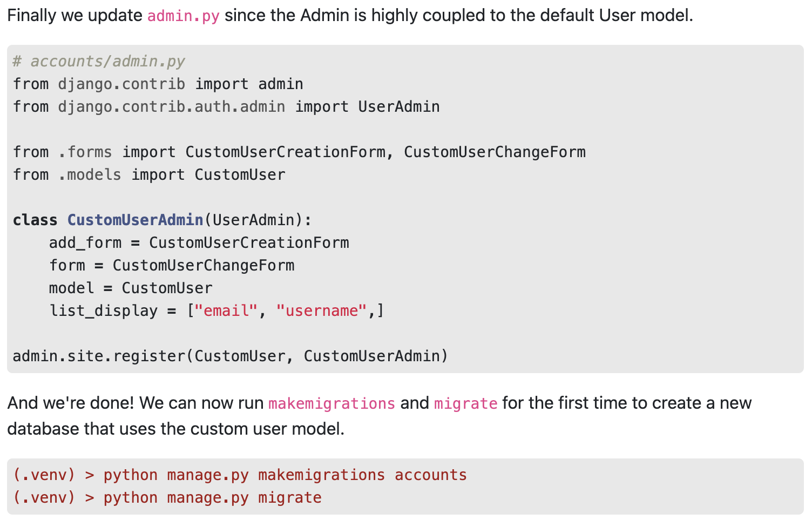This screenshot has height=527, width=812.
Task: Click the 'model = CustomUser' line
Action: point(131,288)
